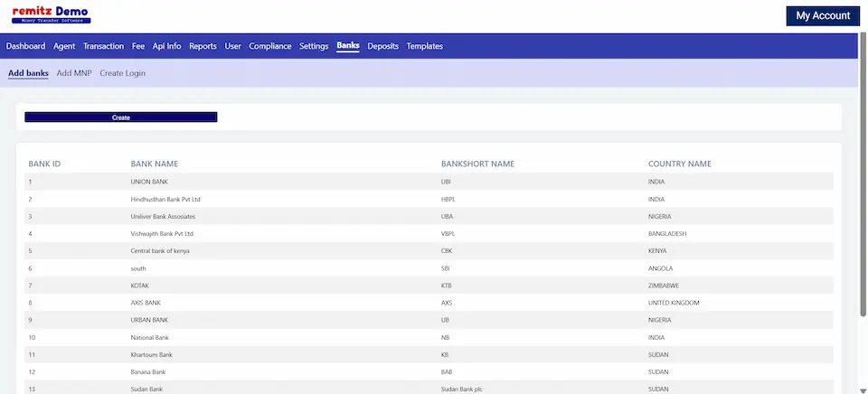The width and height of the screenshot is (868, 394).
Task: Open the Fee menu
Action: point(138,46)
